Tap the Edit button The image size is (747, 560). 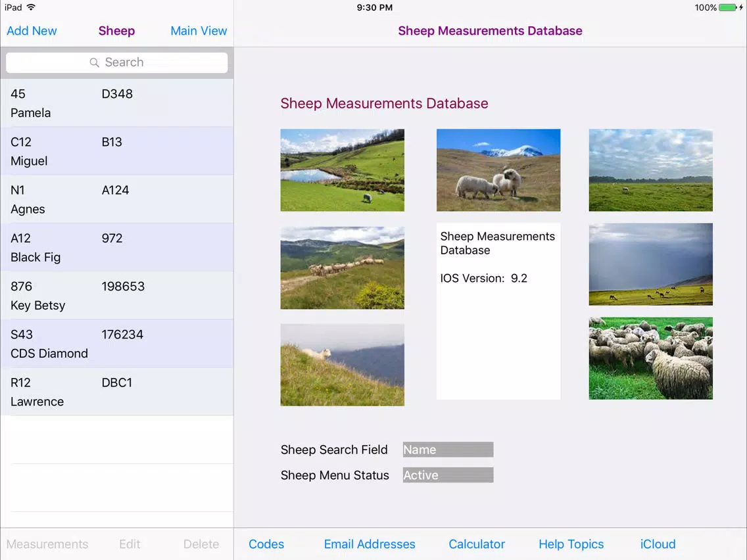point(130,544)
